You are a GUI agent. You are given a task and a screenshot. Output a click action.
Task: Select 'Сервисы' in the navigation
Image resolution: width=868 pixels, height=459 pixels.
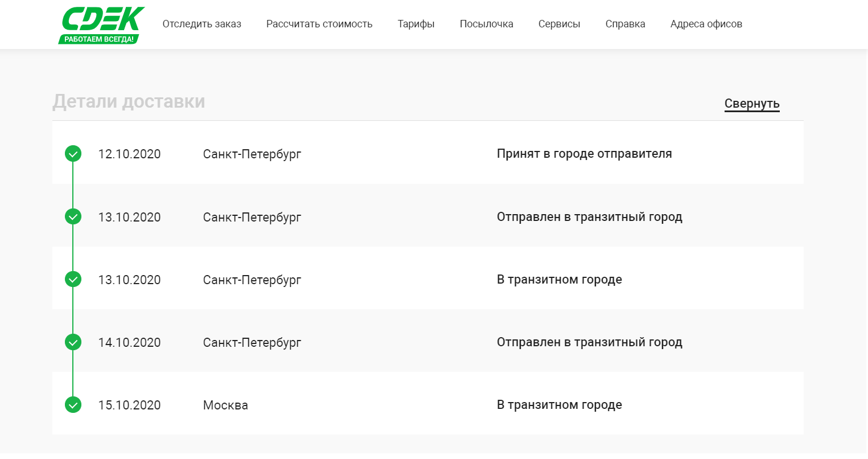pos(559,24)
